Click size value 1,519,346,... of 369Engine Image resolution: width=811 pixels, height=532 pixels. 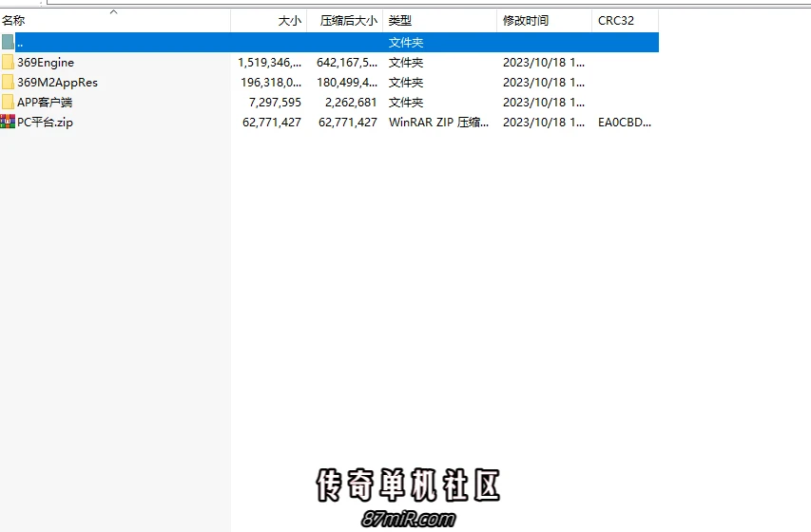tap(269, 63)
